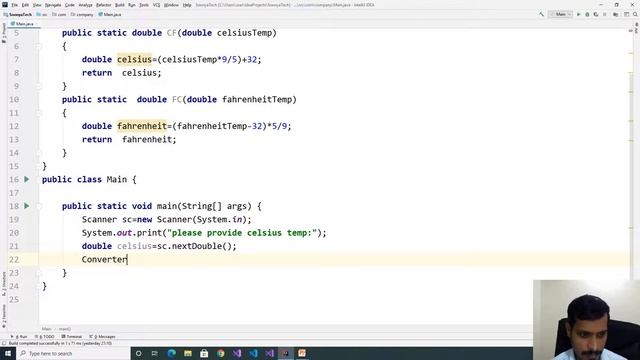
Task: Place cursor after Converter on line 22
Action: pos(128,260)
